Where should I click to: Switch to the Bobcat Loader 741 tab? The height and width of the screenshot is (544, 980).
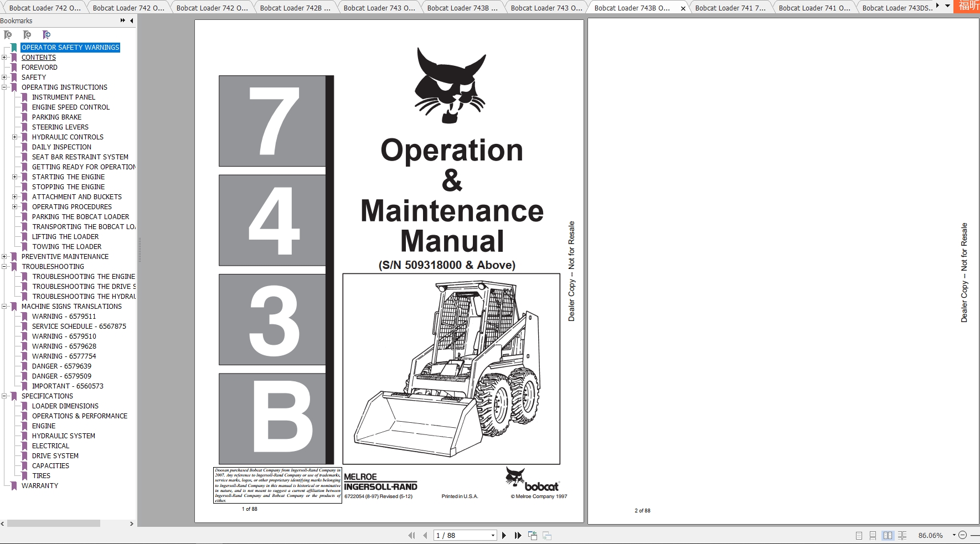(x=731, y=8)
